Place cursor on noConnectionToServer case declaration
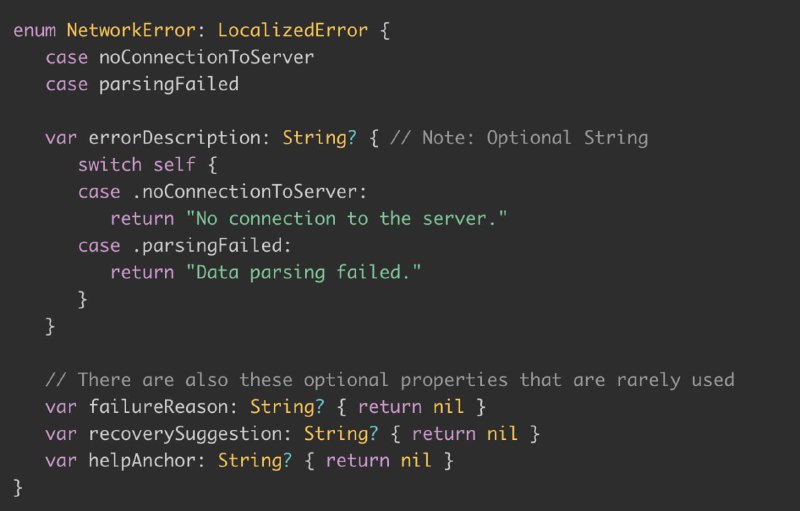 [206, 57]
